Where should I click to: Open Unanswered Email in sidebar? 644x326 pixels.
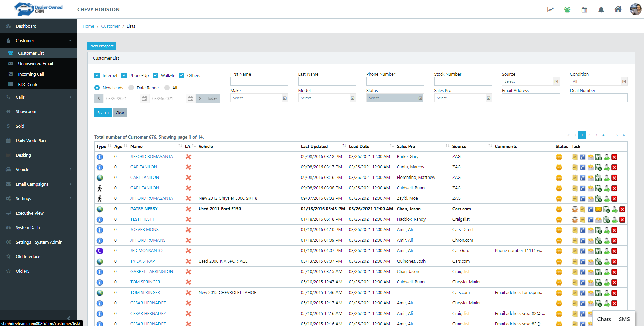[35, 63]
